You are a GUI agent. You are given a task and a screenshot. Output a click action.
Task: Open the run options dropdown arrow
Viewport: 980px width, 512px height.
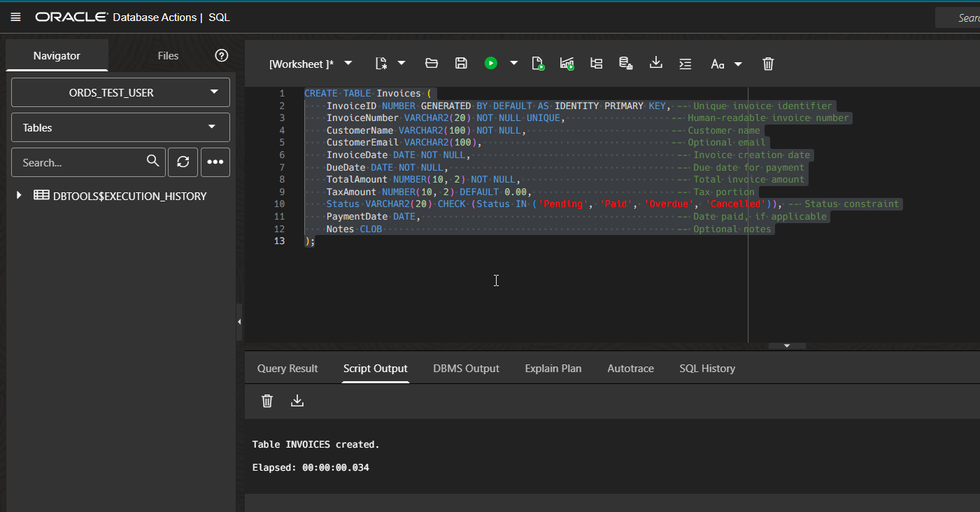(514, 63)
